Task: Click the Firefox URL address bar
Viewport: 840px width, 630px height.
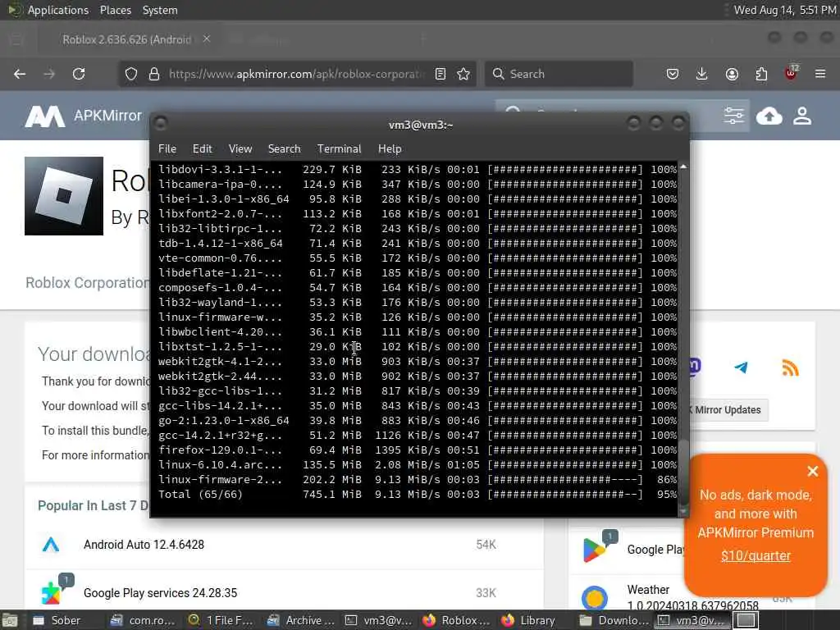Action: click(296, 74)
